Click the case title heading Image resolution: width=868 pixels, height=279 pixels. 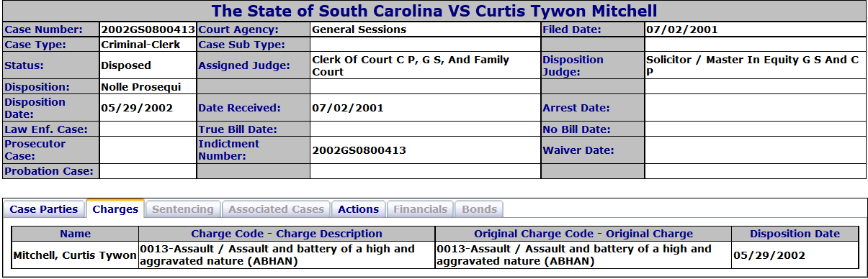pos(434,12)
